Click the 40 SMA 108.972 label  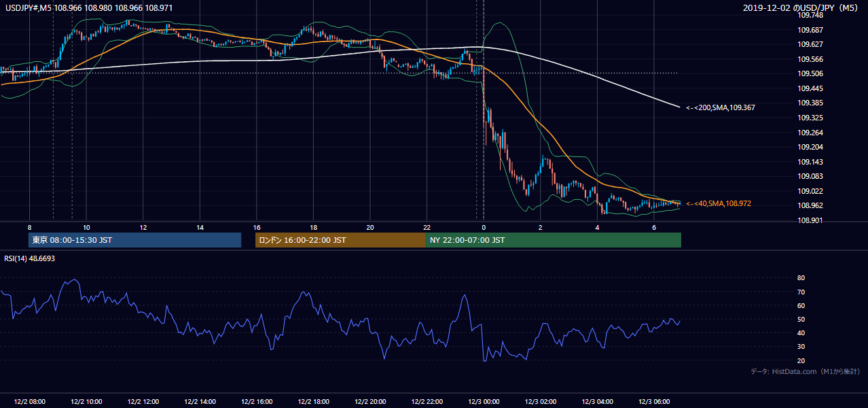coord(719,203)
